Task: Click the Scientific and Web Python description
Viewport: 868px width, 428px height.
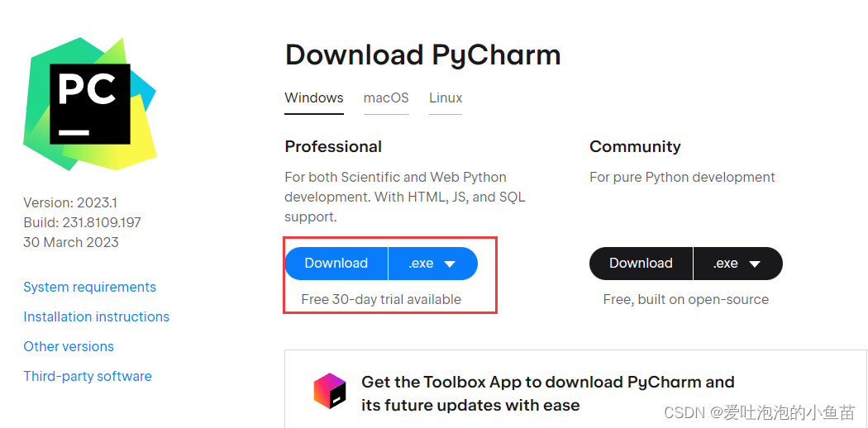Action: pyautogui.click(x=405, y=197)
